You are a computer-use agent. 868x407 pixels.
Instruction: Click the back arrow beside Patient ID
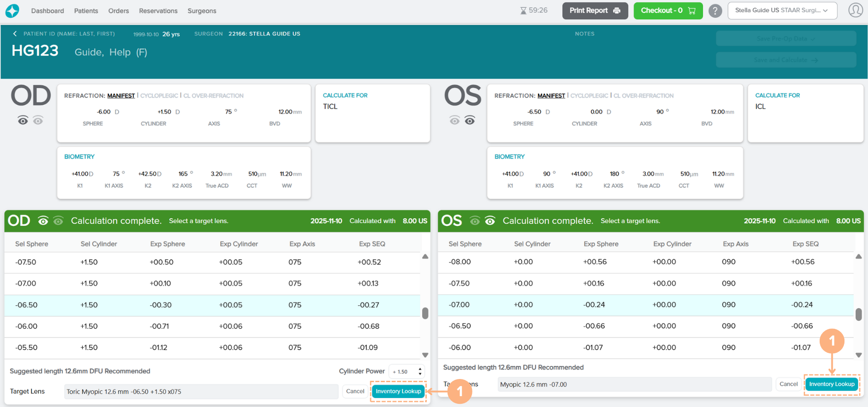pyautogui.click(x=15, y=34)
